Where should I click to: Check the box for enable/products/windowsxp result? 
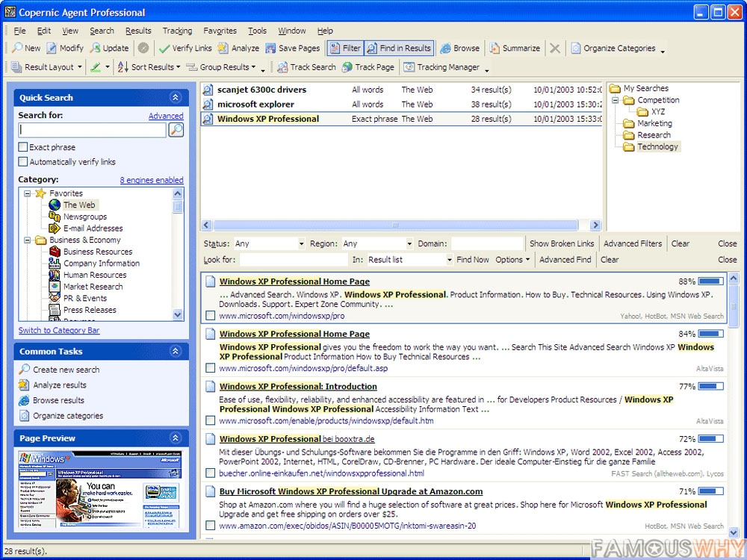(x=210, y=420)
